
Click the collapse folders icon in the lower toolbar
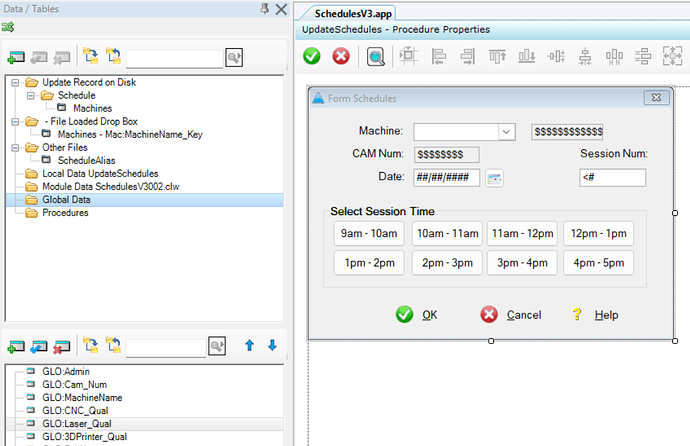(114, 345)
